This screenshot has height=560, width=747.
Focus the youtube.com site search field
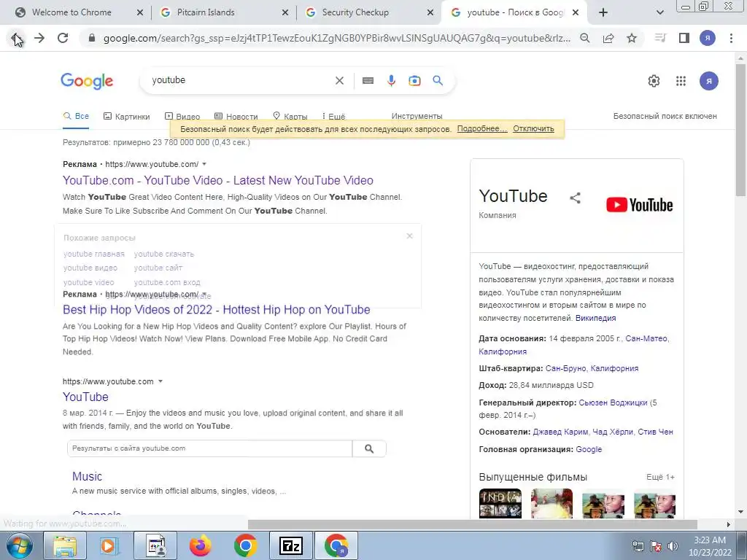pos(209,448)
